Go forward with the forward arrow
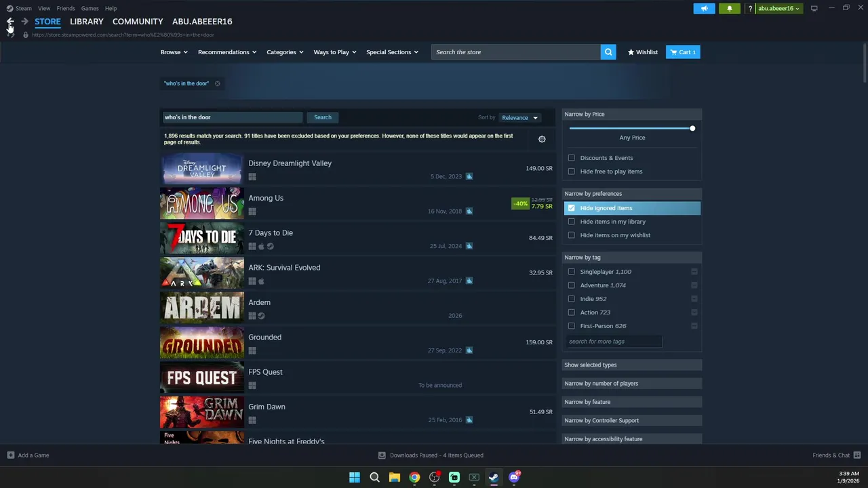This screenshot has width=868, height=488. pyautogui.click(x=24, y=22)
